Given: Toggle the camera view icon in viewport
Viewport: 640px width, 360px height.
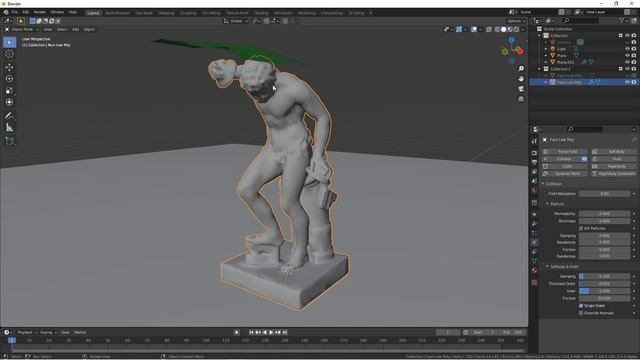Looking at the screenshot, I should (x=521, y=89).
